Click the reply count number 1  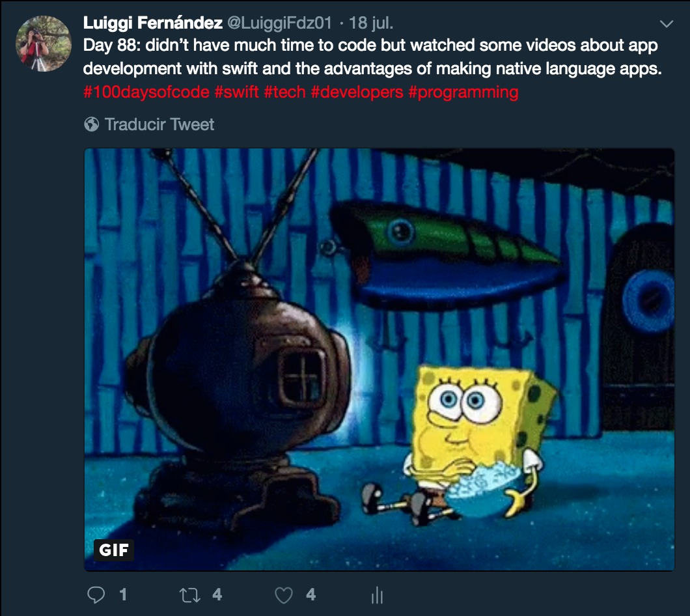point(123,595)
